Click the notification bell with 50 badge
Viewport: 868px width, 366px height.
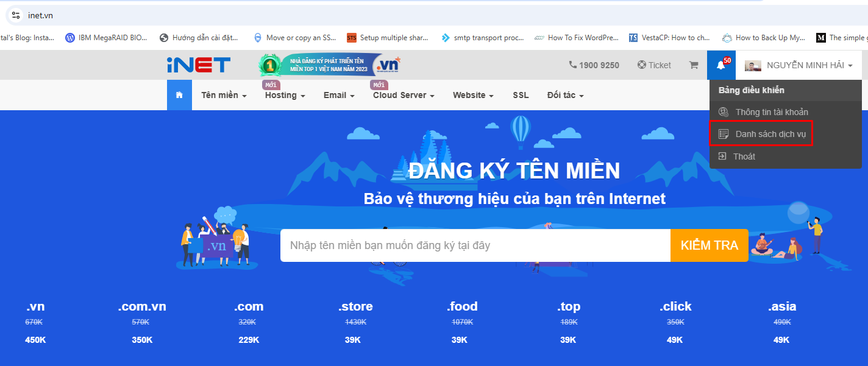coord(721,65)
